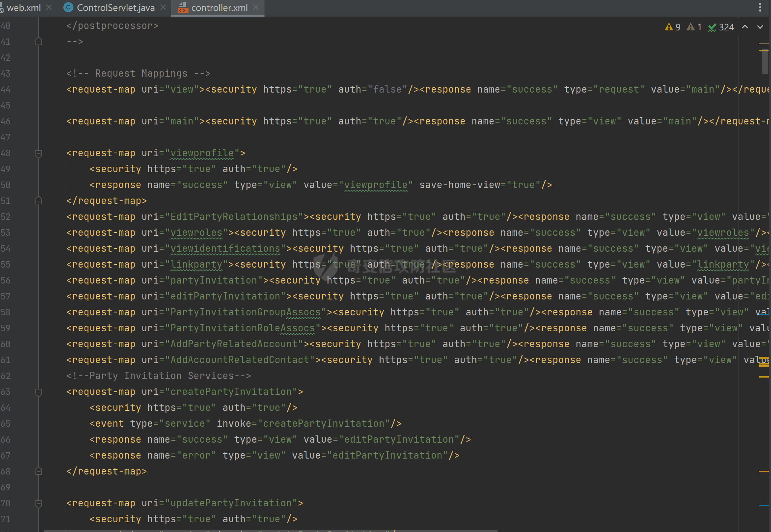Click 'AddAccountRelatedContact' uri value

[x=240, y=360]
